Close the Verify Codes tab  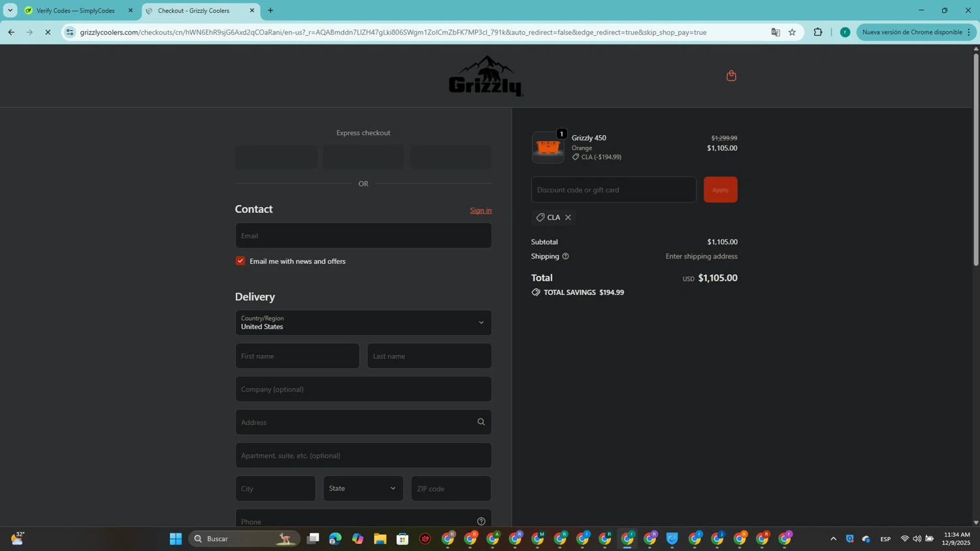(x=131, y=10)
